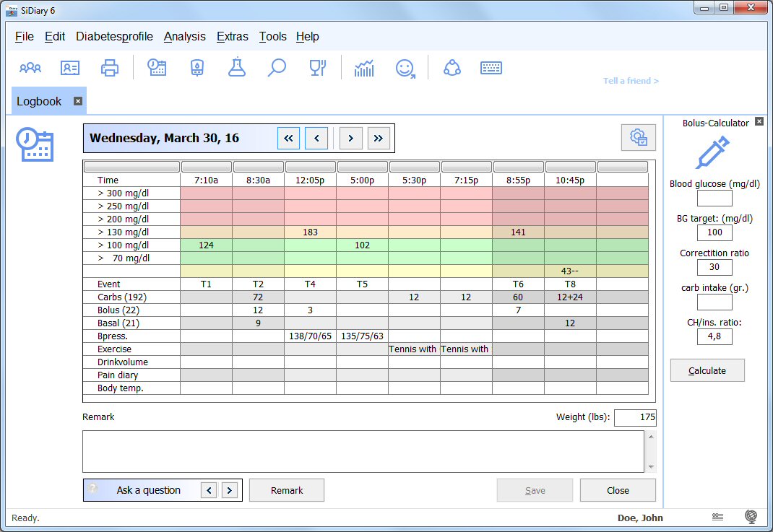Image resolution: width=773 pixels, height=532 pixels.
Task: Click the patients group icon in toolbar
Action: point(30,68)
